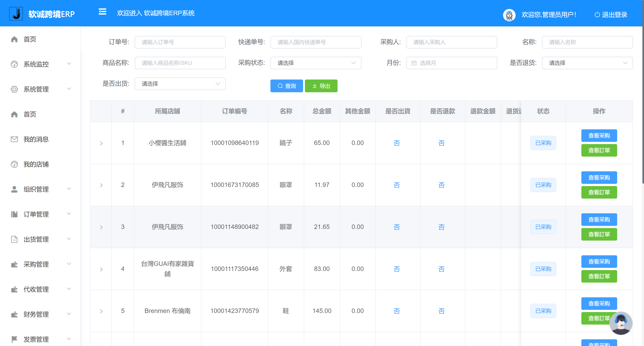Click the 状态 column header
The image size is (644, 346).
click(x=543, y=111)
